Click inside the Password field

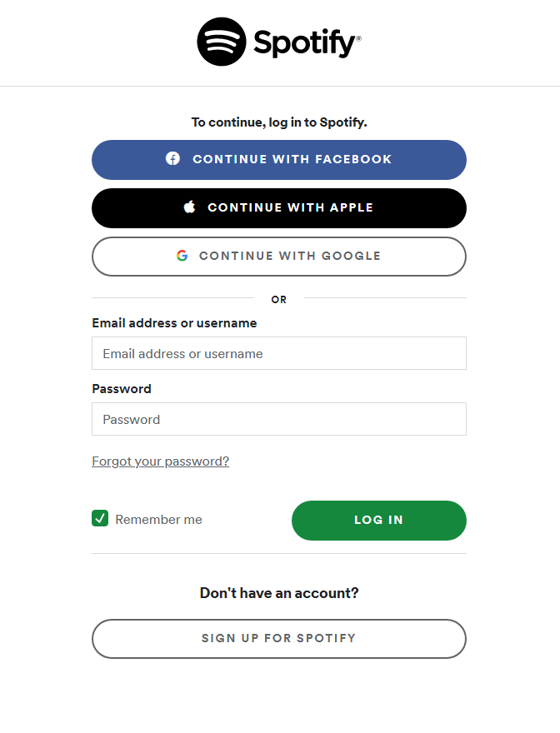point(278,419)
